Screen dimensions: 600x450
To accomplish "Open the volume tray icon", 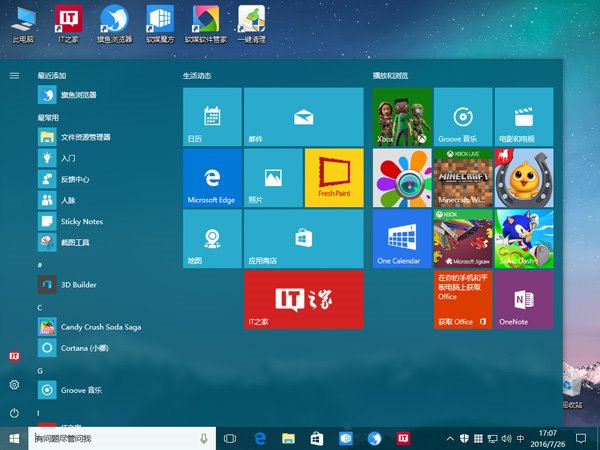I will coord(506,439).
